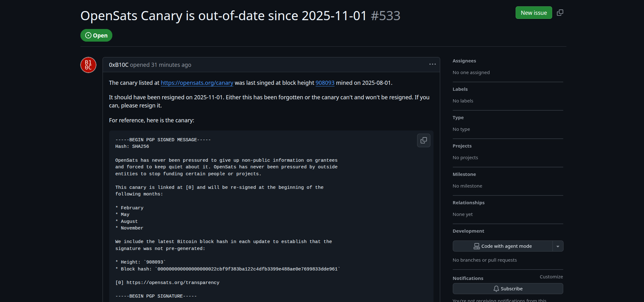Open the Projects section
The height and width of the screenshot is (302, 644).
[x=462, y=146]
